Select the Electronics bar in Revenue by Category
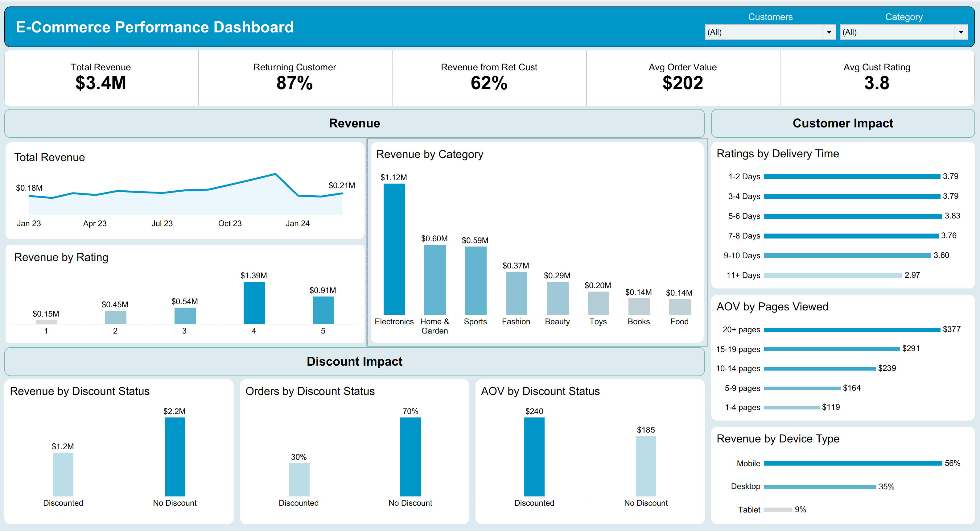Image resolution: width=980 pixels, height=531 pixels. 394,249
